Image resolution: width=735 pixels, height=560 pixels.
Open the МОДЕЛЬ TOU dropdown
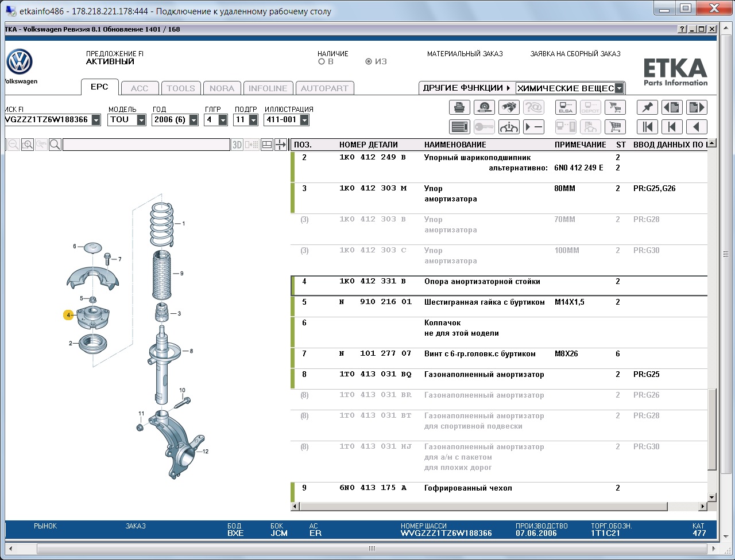pyautogui.click(x=141, y=120)
